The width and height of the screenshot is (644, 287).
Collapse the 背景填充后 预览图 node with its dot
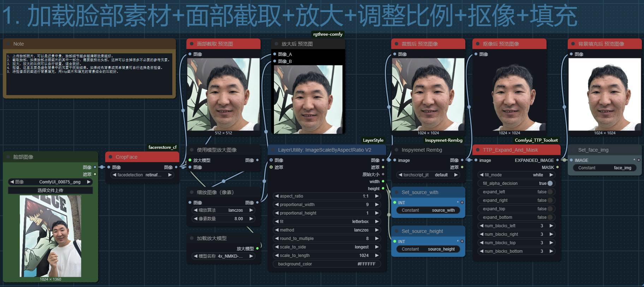573,44
